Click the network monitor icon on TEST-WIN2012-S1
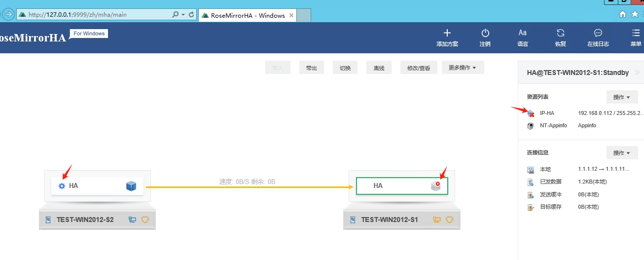 [436, 220]
